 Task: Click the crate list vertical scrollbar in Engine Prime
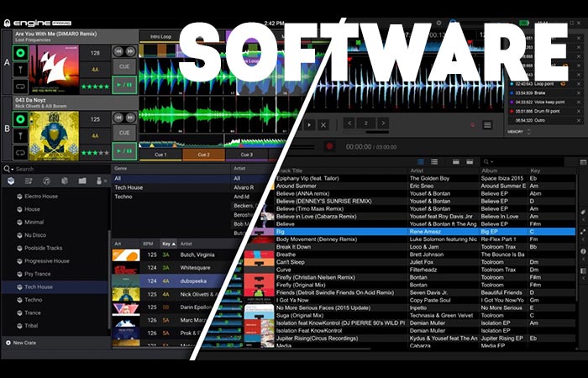tap(109, 281)
